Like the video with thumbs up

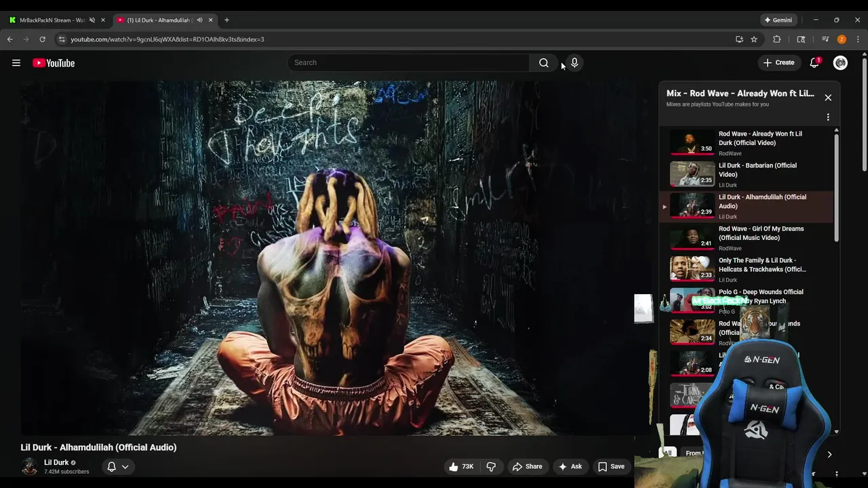click(x=460, y=466)
